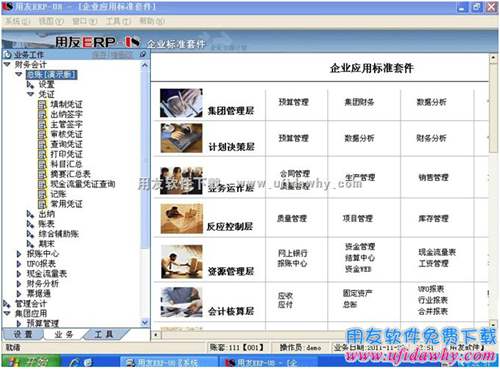Open the 视图 menu

(51, 22)
